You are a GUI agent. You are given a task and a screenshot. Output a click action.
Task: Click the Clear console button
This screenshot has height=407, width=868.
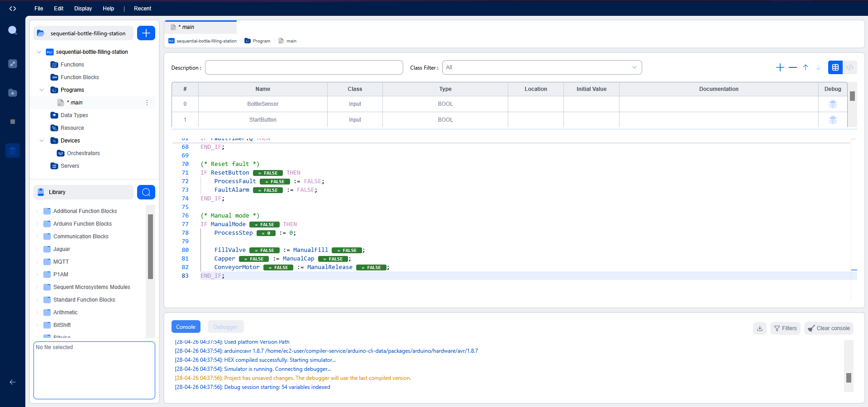pyautogui.click(x=829, y=328)
